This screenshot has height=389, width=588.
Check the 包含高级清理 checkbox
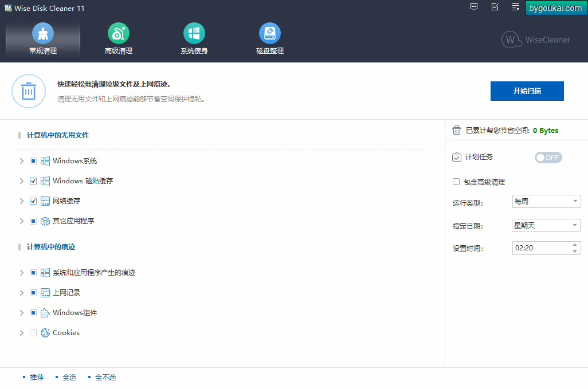pyautogui.click(x=456, y=182)
